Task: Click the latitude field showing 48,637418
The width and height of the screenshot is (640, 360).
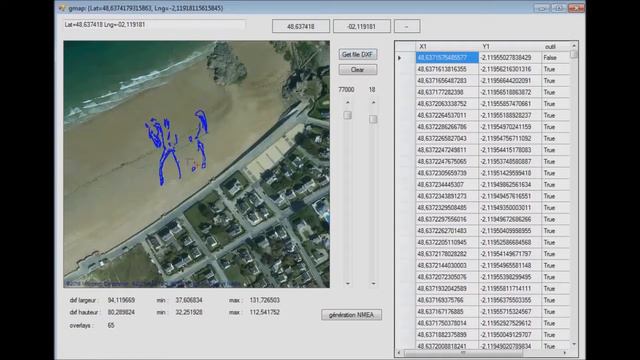Action: click(301, 27)
